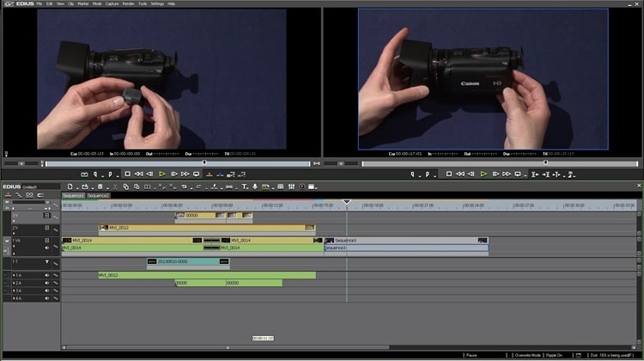
Task: Rewind in the Recorder monitor
Action: pos(460,174)
